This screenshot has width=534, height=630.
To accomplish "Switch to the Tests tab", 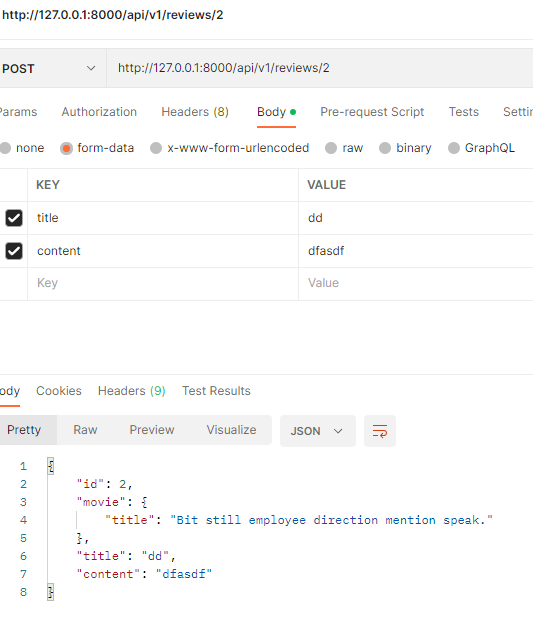I will 464,112.
